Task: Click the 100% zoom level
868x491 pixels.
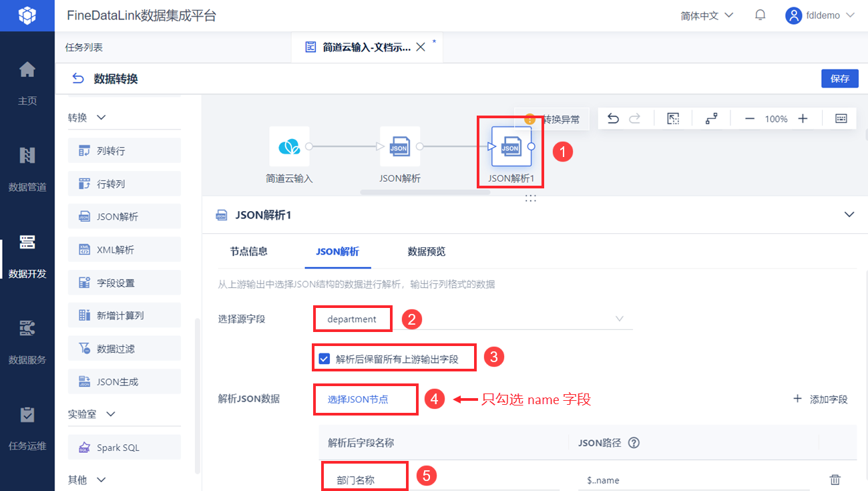Action: [x=776, y=119]
